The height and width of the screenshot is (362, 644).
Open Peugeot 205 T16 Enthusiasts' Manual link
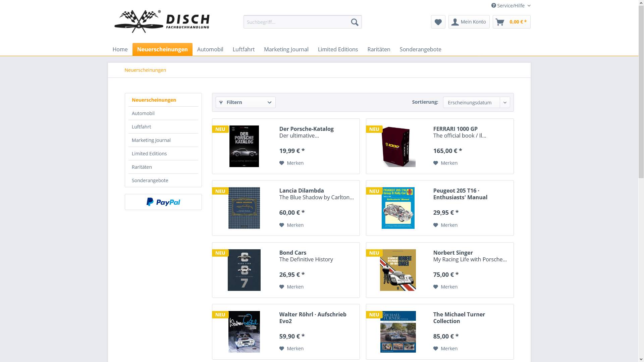[x=460, y=194]
